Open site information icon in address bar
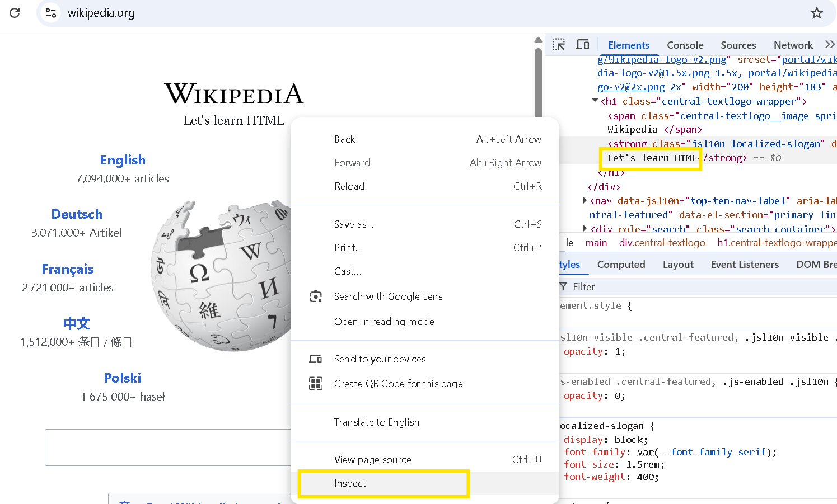The image size is (837, 504). [x=50, y=12]
